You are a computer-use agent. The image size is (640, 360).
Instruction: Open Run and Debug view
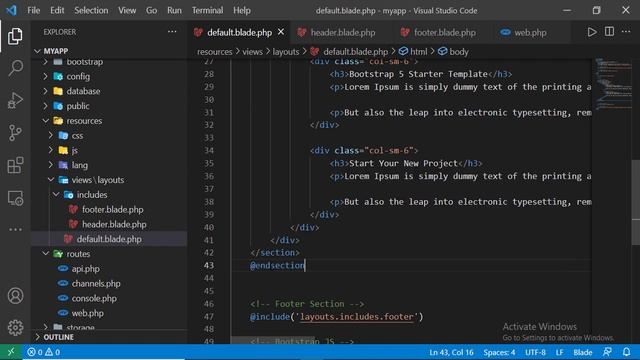pyautogui.click(x=15, y=100)
